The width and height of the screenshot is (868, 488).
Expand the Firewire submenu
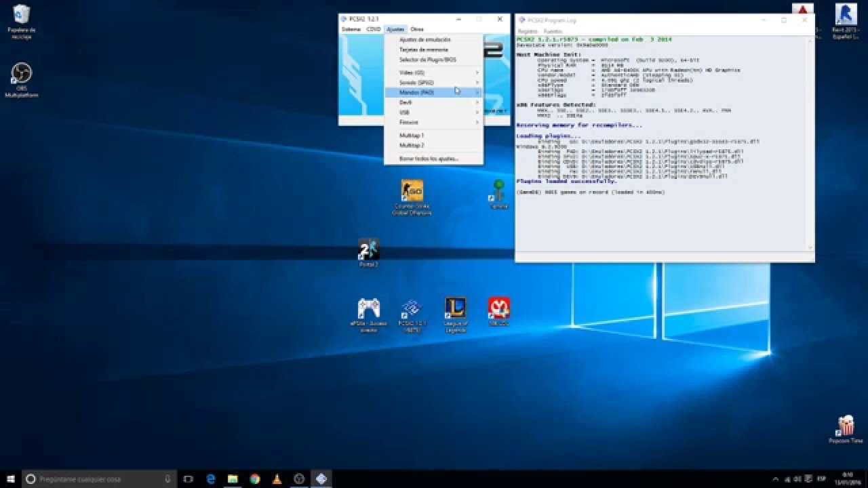(x=433, y=123)
